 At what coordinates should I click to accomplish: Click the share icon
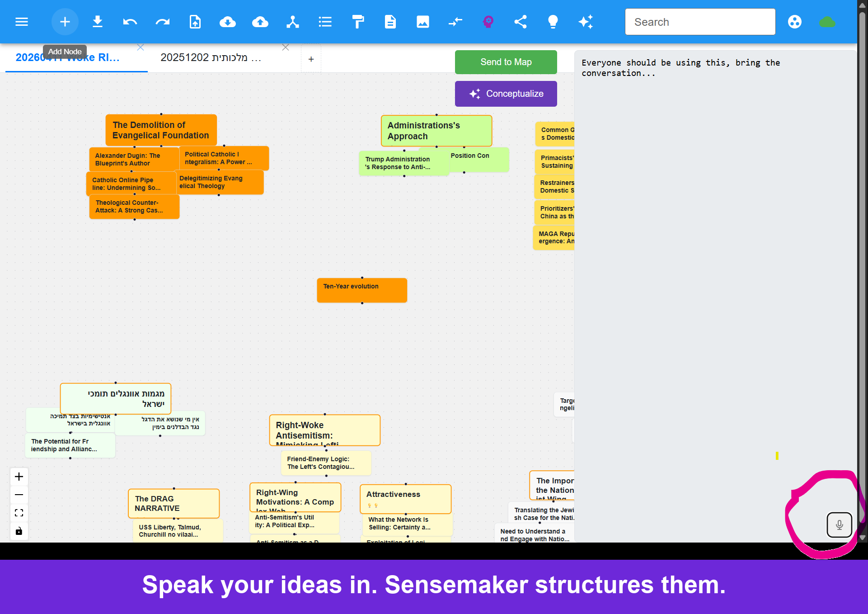(x=521, y=22)
